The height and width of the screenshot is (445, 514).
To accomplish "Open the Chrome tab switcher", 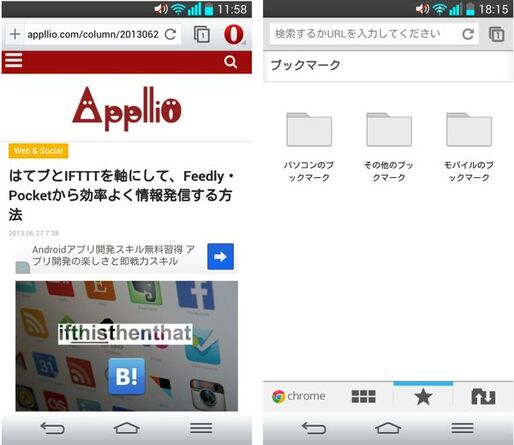I will coord(497,34).
